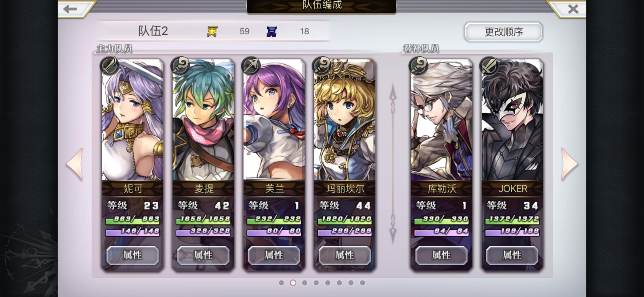Select the third team page dot
The width and height of the screenshot is (644, 297).
click(x=305, y=283)
